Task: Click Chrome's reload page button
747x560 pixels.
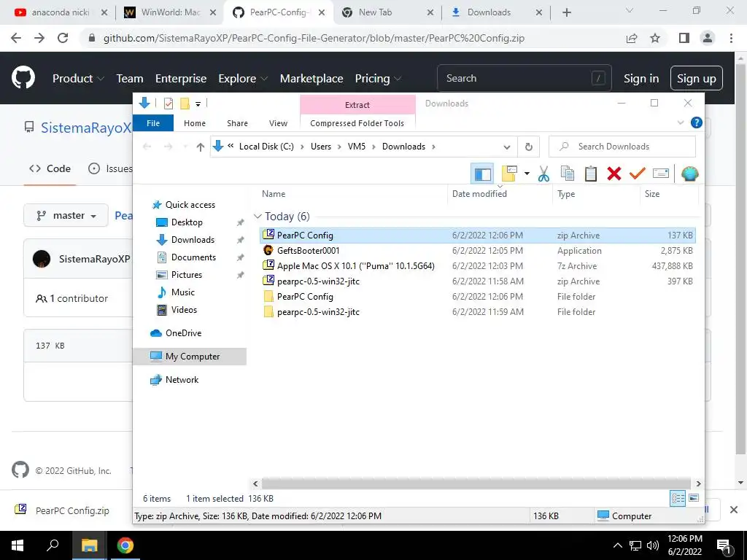Action: pos(63,38)
